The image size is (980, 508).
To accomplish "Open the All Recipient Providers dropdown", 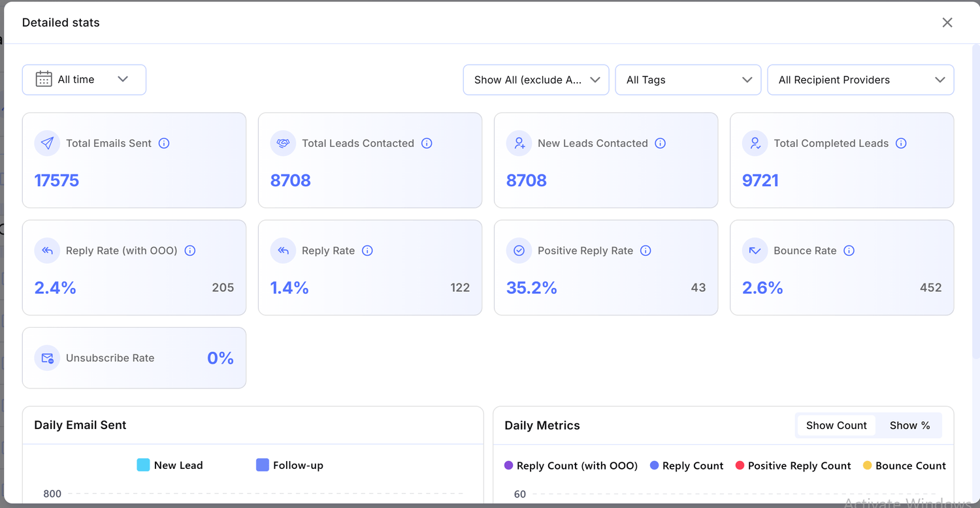I will pos(860,80).
